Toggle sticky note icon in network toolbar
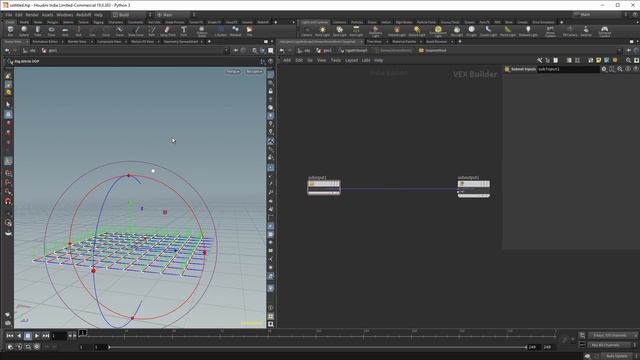The height and width of the screenshot is (360, 640). 598,60
